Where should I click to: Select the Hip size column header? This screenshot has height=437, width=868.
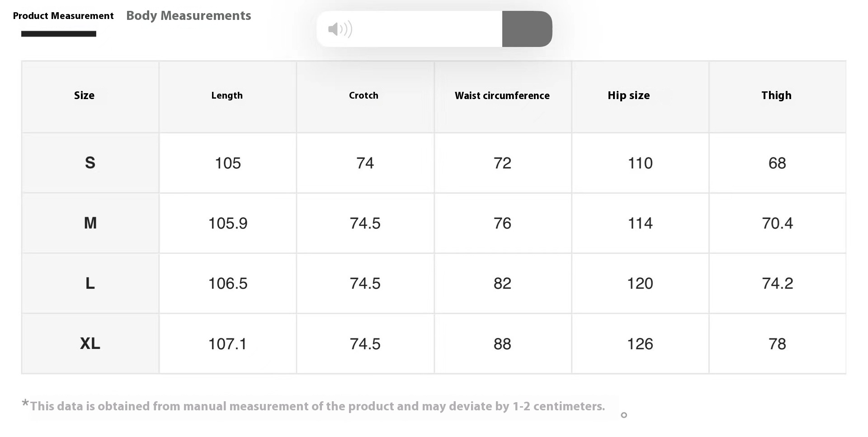[x=629, y=95]
